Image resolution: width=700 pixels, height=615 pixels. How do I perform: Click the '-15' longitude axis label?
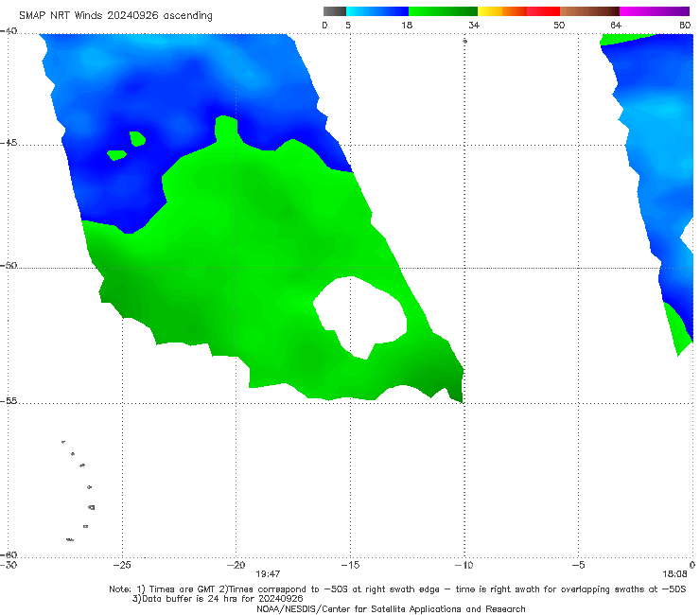click(x=350, y=565)
